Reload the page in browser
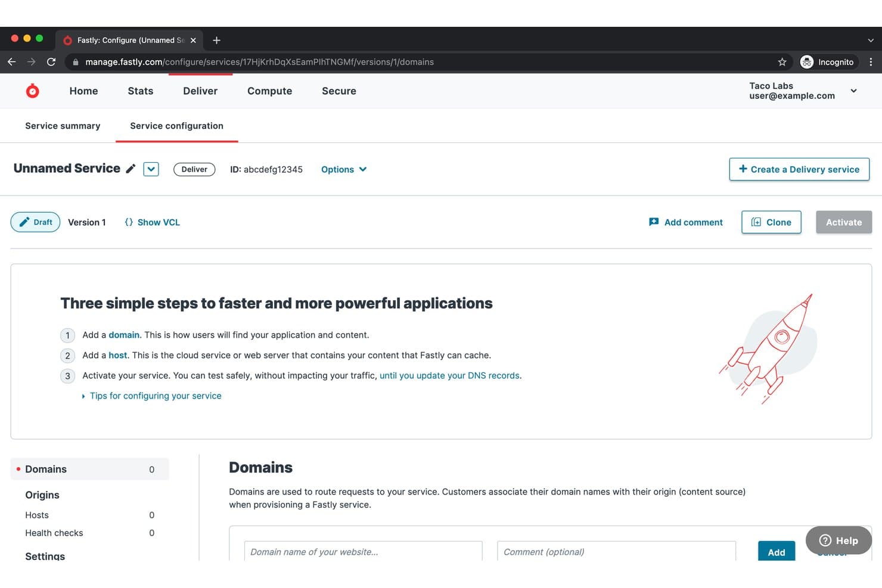This screenshot has height=588, width=882. 51,62
